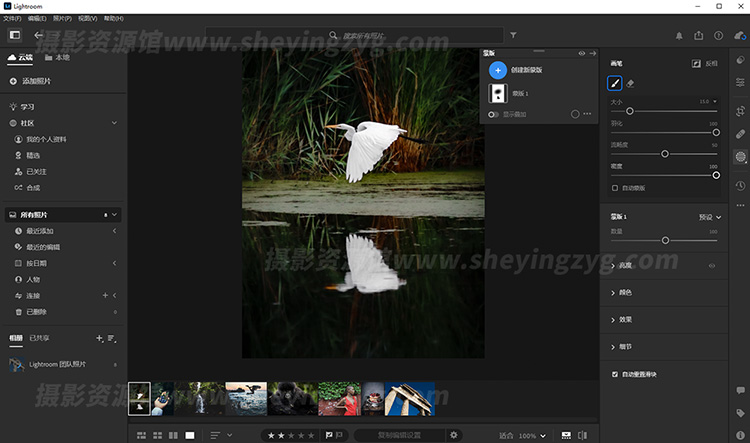The width and height of the screenshot is (750, 443).
Task: Click the search filter funnel icon
Action: (513, 35)
